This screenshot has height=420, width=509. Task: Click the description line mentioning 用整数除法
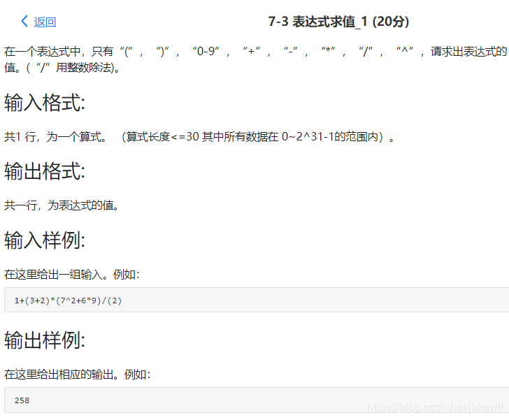point(62,68)
